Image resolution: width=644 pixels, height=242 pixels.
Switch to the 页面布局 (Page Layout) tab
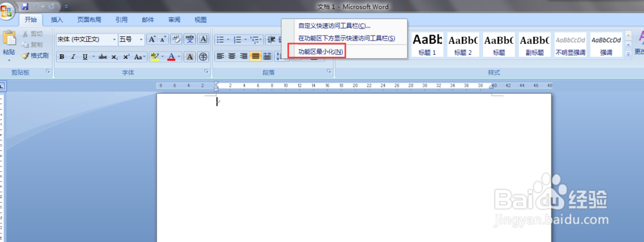pos(89,20)
